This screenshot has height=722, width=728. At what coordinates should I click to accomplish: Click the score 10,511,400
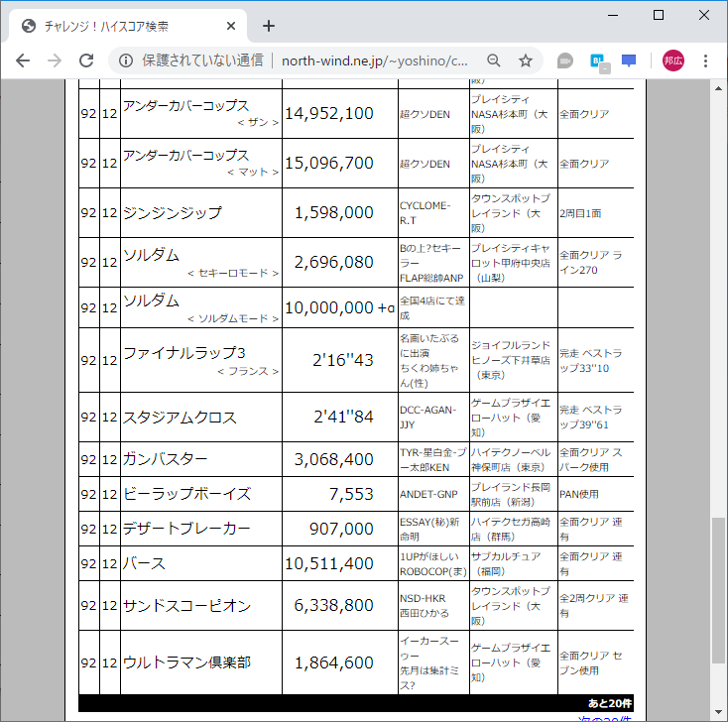click(x=328, y=563)
